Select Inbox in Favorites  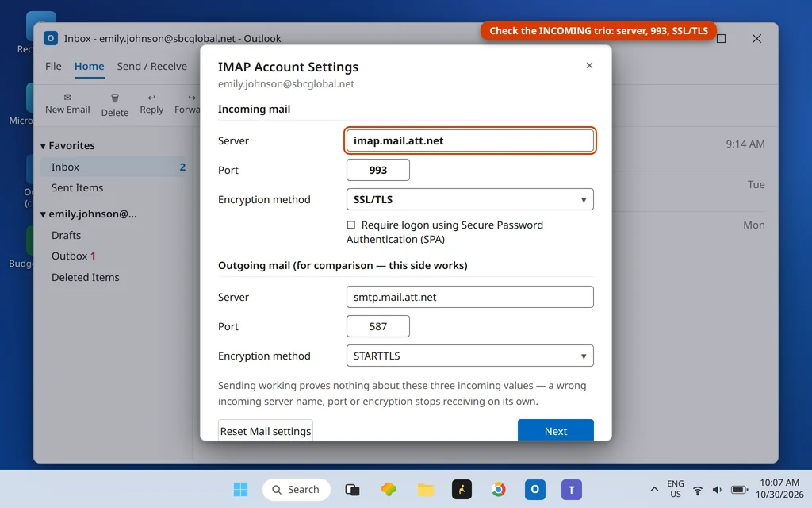[x=113, y=167]
